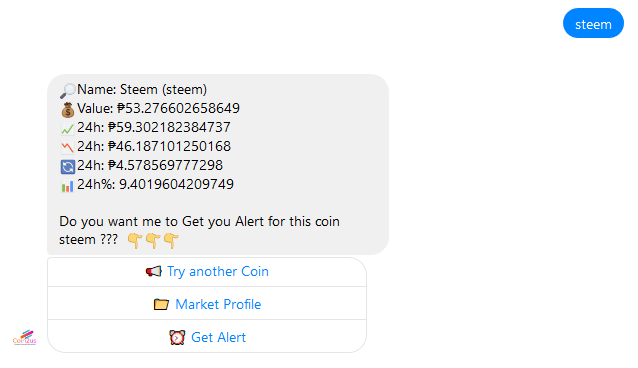Click the bar chart emoji beside 24h%
638x368 pixels.
(x=68, y=186)
